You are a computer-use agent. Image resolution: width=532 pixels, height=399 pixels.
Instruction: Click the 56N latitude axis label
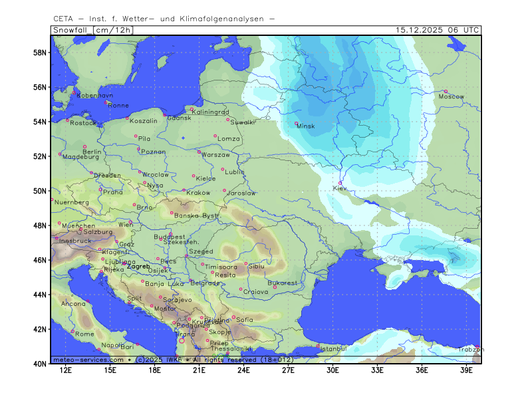[40, 88]
